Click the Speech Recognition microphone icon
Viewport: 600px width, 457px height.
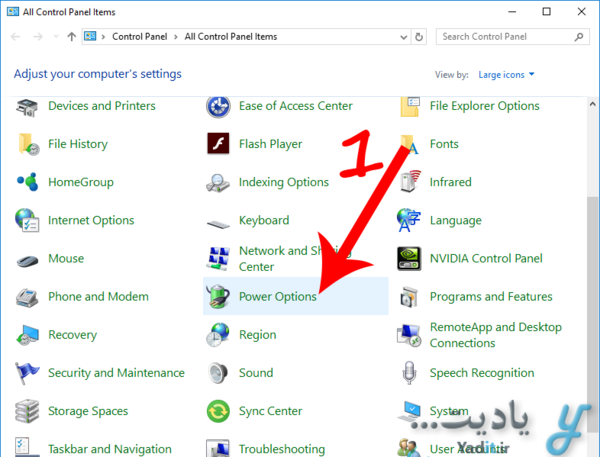tap(409, 373)
